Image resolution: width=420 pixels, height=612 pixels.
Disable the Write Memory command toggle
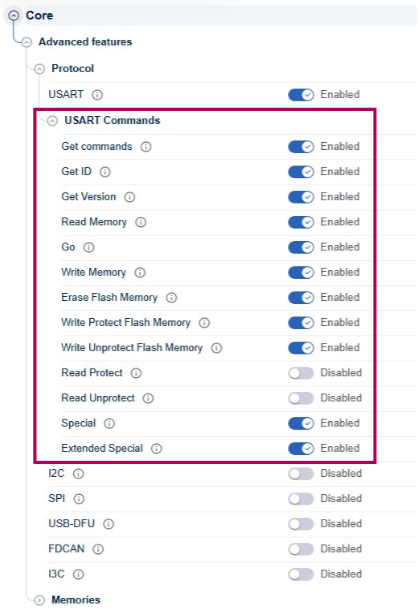pos(301,272)
